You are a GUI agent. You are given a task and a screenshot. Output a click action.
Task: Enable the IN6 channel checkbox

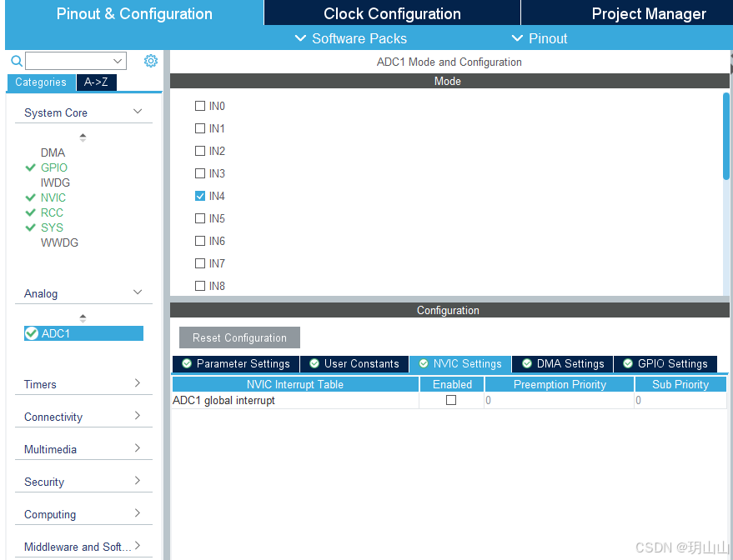point(200,241)
